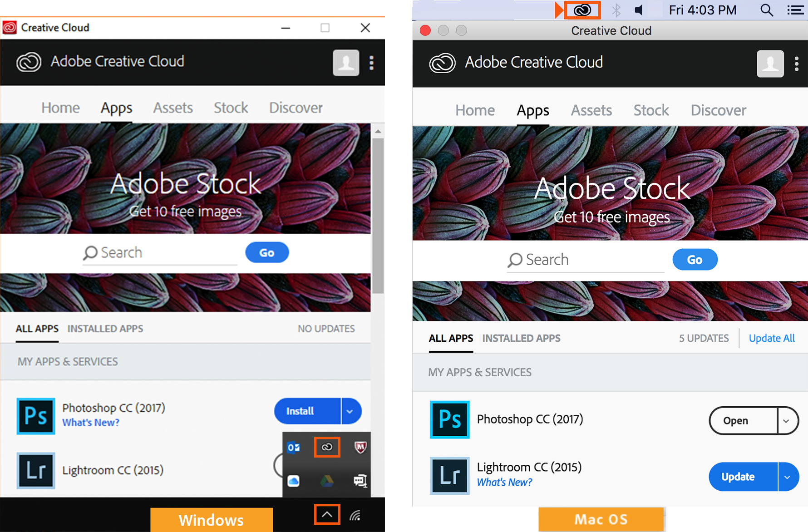The height and width of the screenshot is (532, 808).
Task: Open profile avatar in Windows Creative Cloud window
Action: (x=346, y=63)
